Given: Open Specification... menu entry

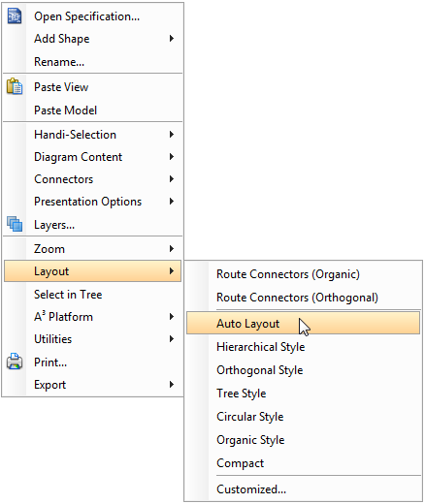Looking at the screenshot, I should tap(92, 16).
